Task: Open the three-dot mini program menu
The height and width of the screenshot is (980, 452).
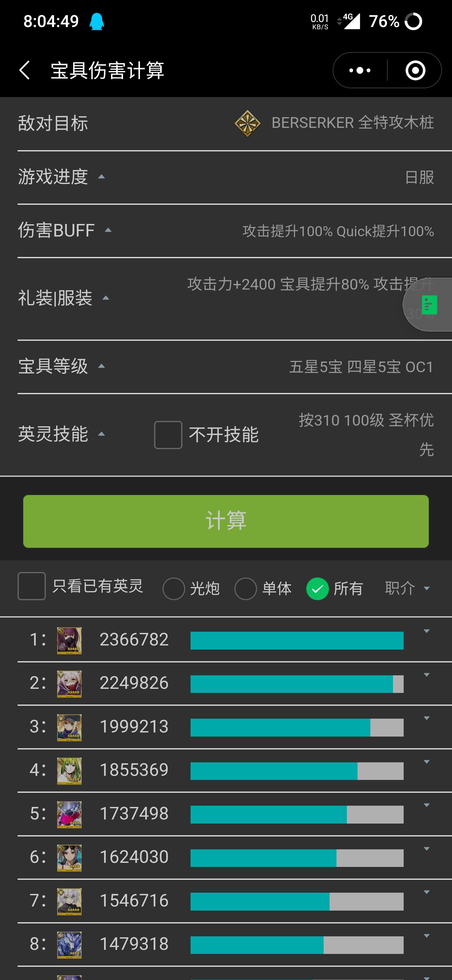Action: (360, 70)
